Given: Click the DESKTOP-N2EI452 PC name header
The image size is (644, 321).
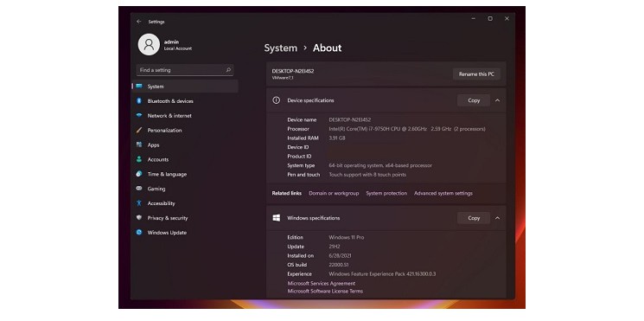Looking at the screenshot, I should [293, 71].
